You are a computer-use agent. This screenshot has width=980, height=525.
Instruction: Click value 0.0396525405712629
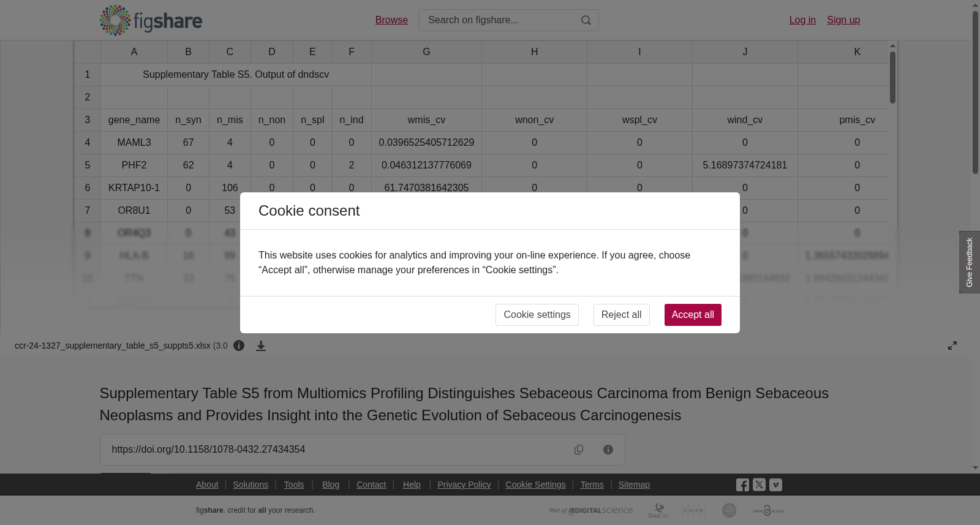tap(426, 143)
